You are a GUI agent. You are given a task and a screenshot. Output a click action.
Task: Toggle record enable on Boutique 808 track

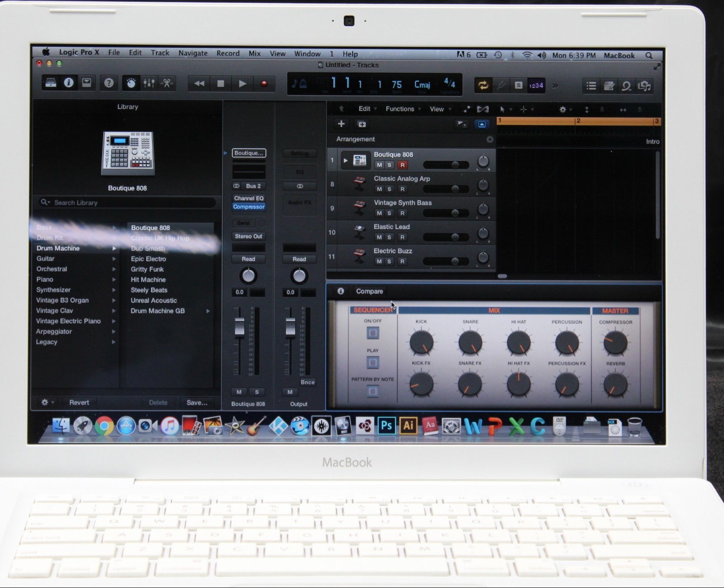click(x=402, y=165)
